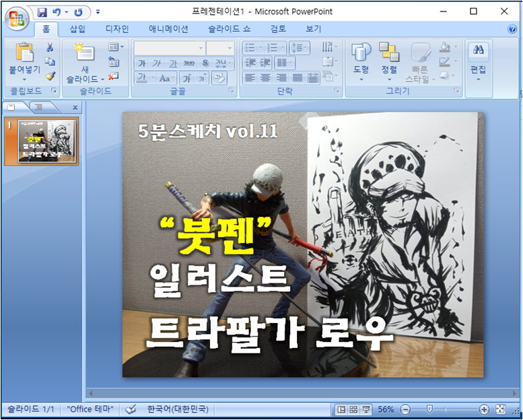Open text direction dropdown
Image resolution: width=523 pixels, height=420 pixels.
tap(330, 47)
